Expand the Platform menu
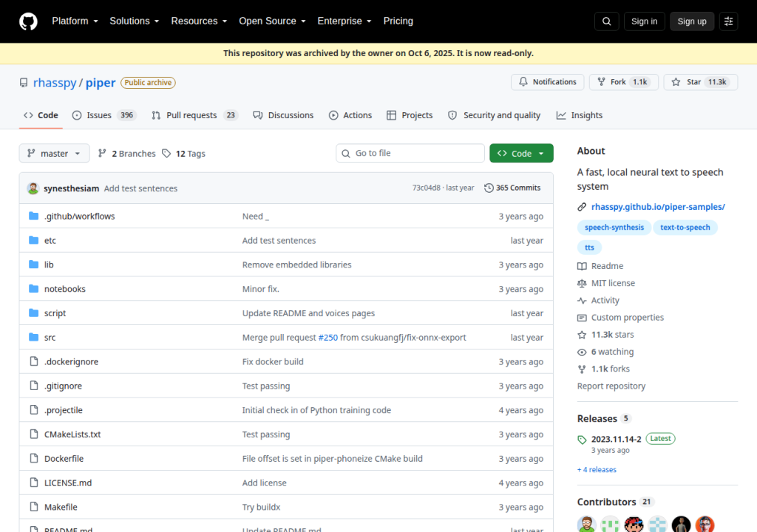The width and height of the screenshot is (757, 532). tap(75, 21)
